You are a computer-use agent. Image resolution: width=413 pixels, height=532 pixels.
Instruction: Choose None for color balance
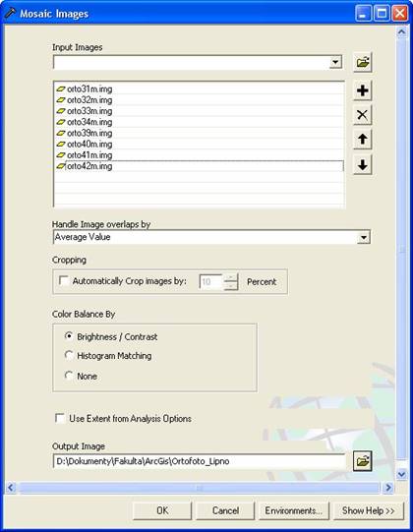pyautogui.click(x=69, y=376)
